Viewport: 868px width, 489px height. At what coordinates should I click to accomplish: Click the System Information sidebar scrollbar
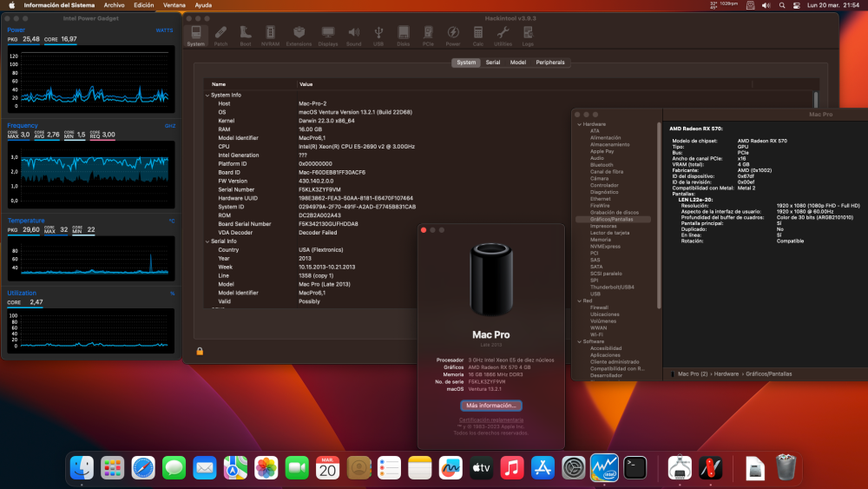point(659,216)
